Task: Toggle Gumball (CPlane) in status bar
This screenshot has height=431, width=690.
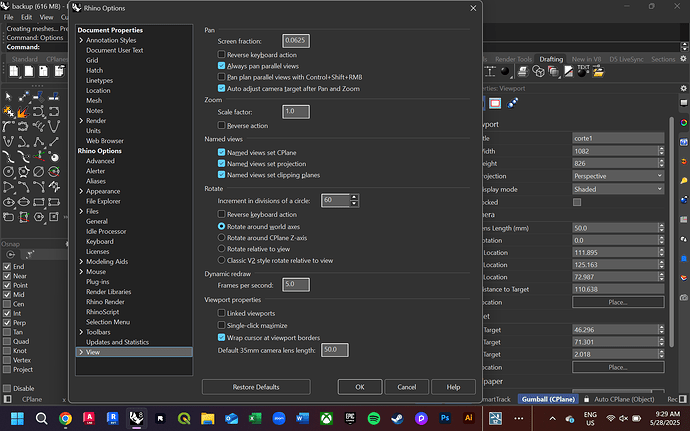Action: coord(548,399)
